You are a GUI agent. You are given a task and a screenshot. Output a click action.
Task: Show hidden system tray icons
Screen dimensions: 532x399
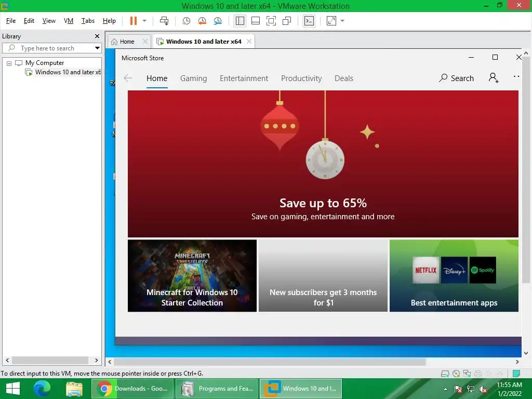tap(445, 389)
